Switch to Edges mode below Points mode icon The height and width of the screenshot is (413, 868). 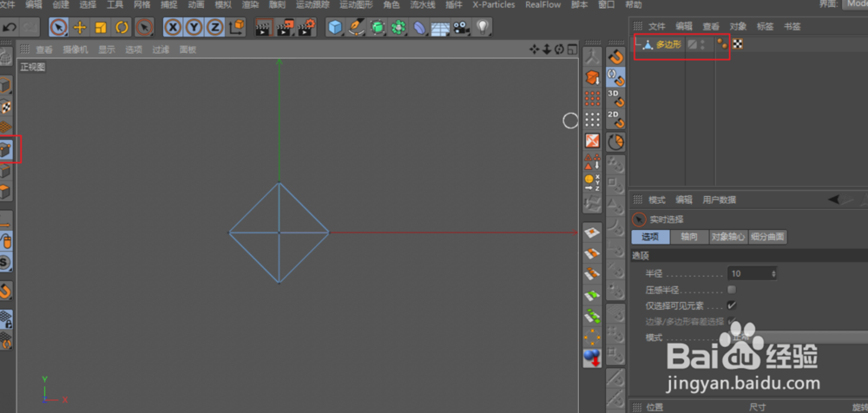[x=5, y=171]
